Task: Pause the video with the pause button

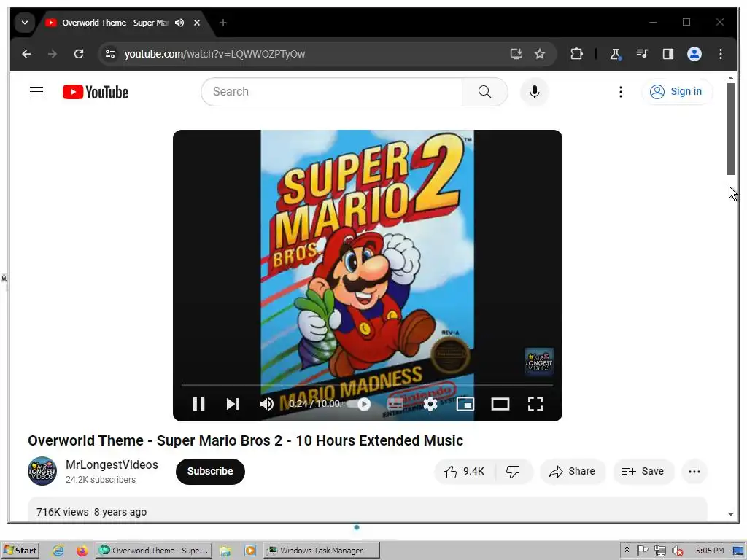Action: tap(198, 404)
